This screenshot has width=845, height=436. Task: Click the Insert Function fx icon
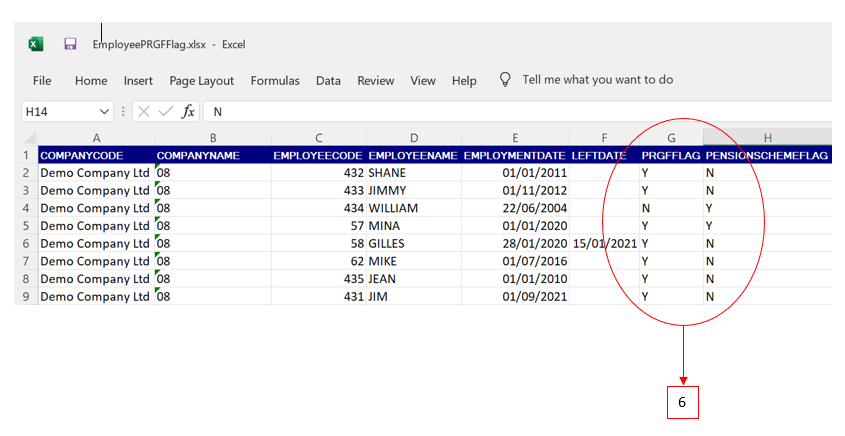point(188,112)
